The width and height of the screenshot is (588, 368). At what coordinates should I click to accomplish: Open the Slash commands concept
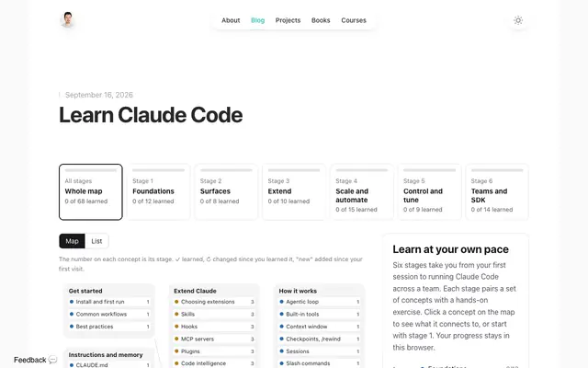pos(320,363)
